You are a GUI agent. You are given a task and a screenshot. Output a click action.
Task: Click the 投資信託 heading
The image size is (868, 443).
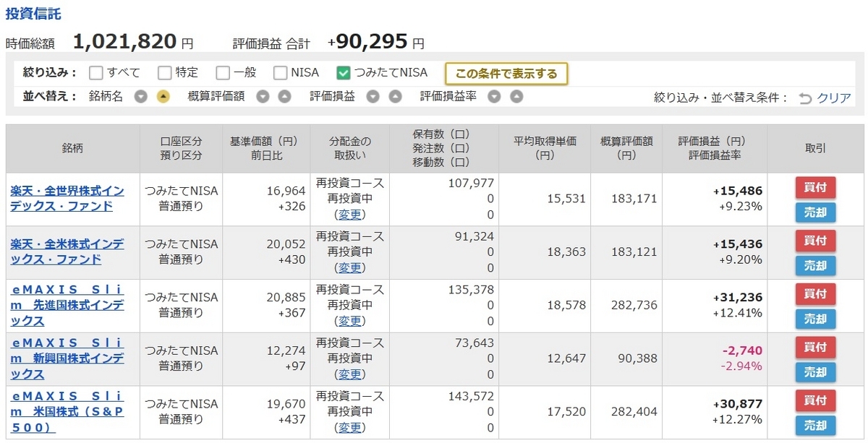pos(33,14)
